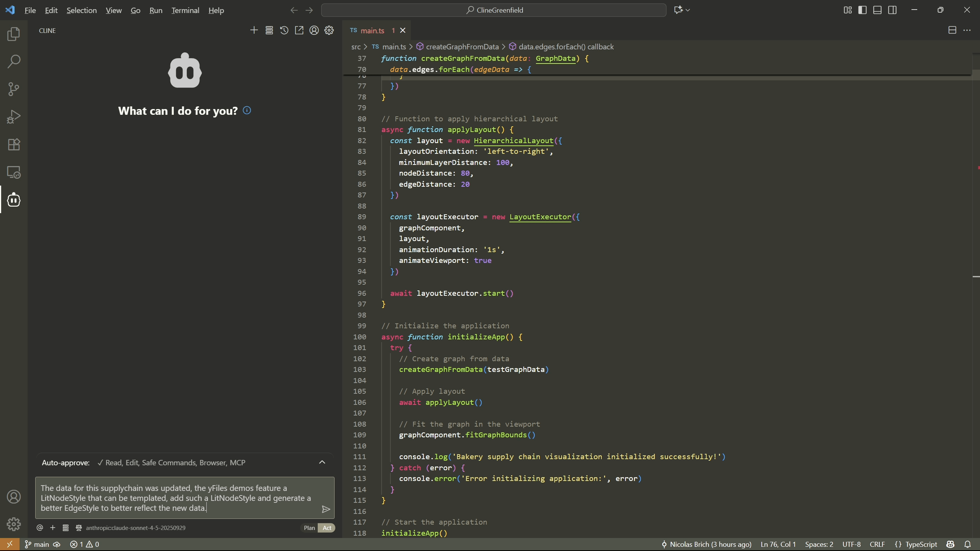Viewport: 980px width, 551px height.
Task: Click the createGraphFromData breadcrumb link
Action: [x=462, y=47]
